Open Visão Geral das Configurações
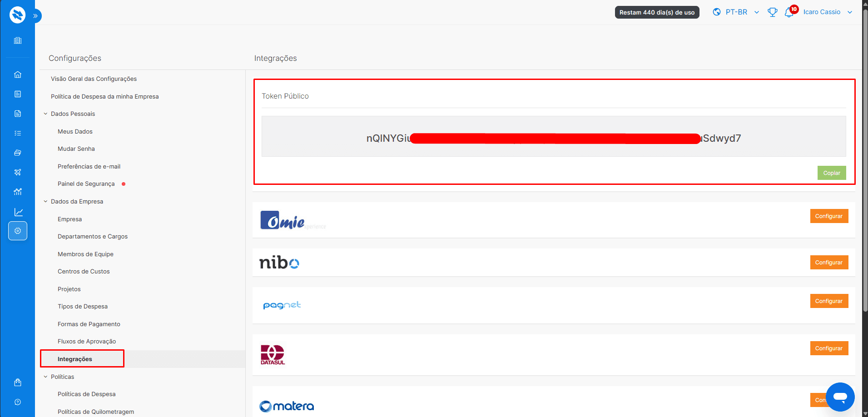 94,79
